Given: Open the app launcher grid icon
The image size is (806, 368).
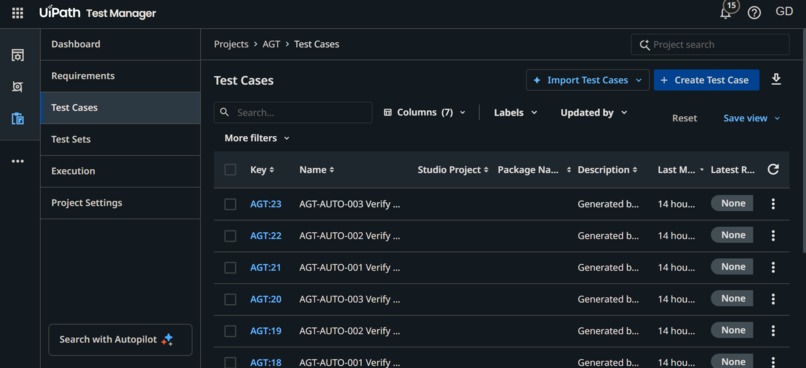Looking at the screenshot, I should (17, 13).
